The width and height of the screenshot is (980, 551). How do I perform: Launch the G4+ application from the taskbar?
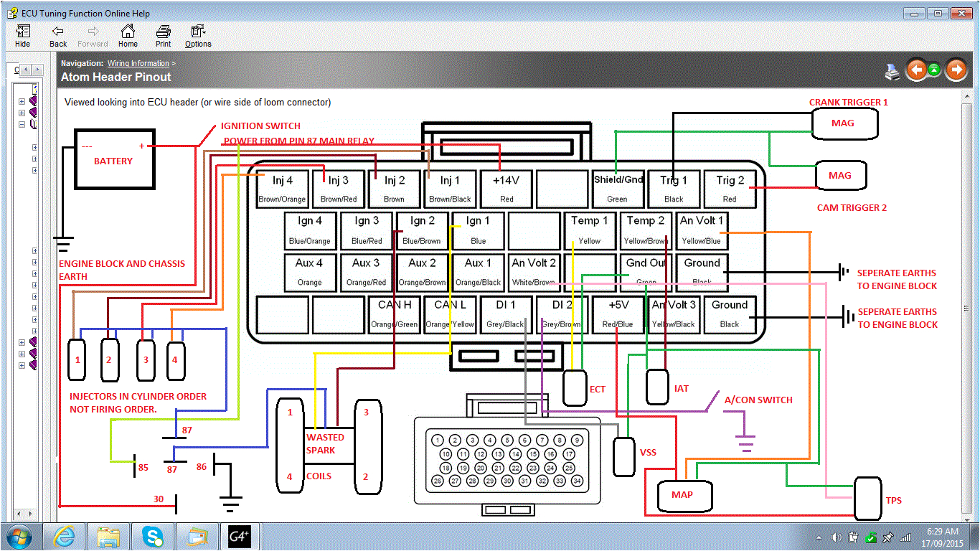(239, 536)
